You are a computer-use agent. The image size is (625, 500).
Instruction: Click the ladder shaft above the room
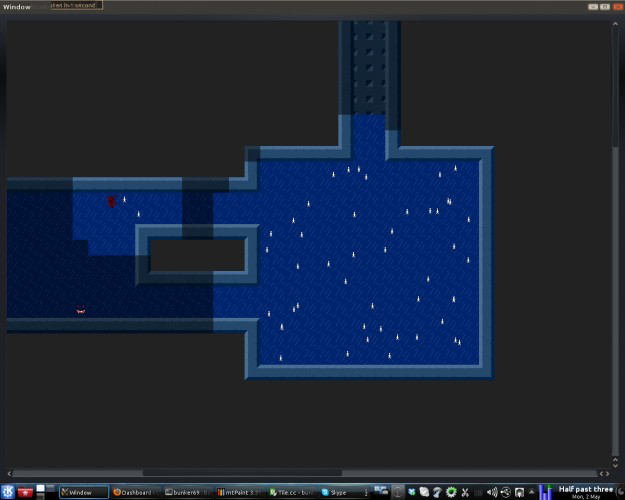pyautogui.click(x=369, y=68)
